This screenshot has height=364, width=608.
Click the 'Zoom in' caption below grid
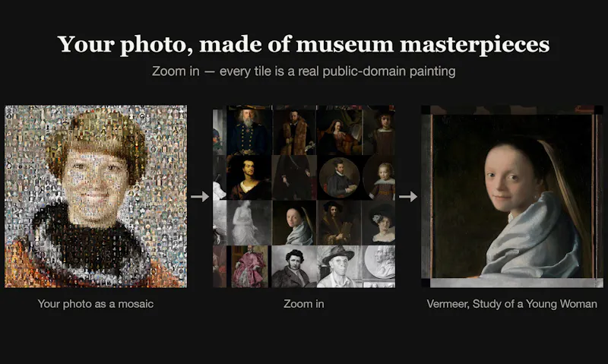[303, 304]
